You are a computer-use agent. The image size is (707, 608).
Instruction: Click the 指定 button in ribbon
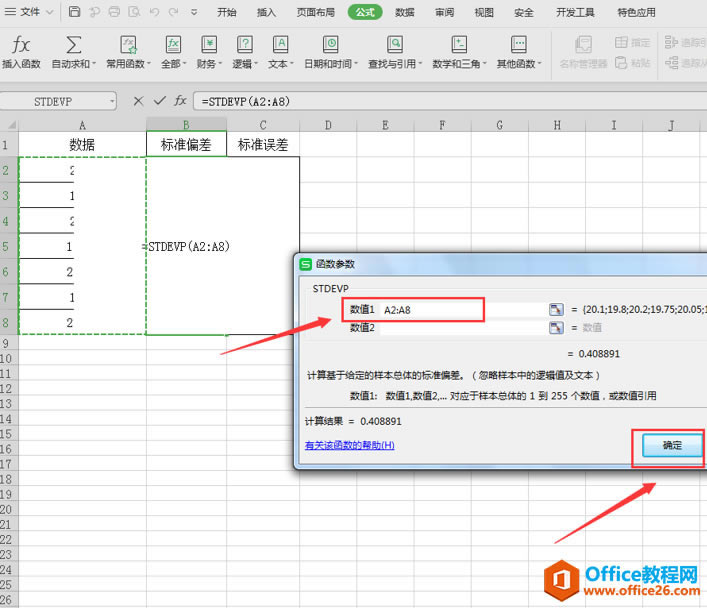pos(633,42)
